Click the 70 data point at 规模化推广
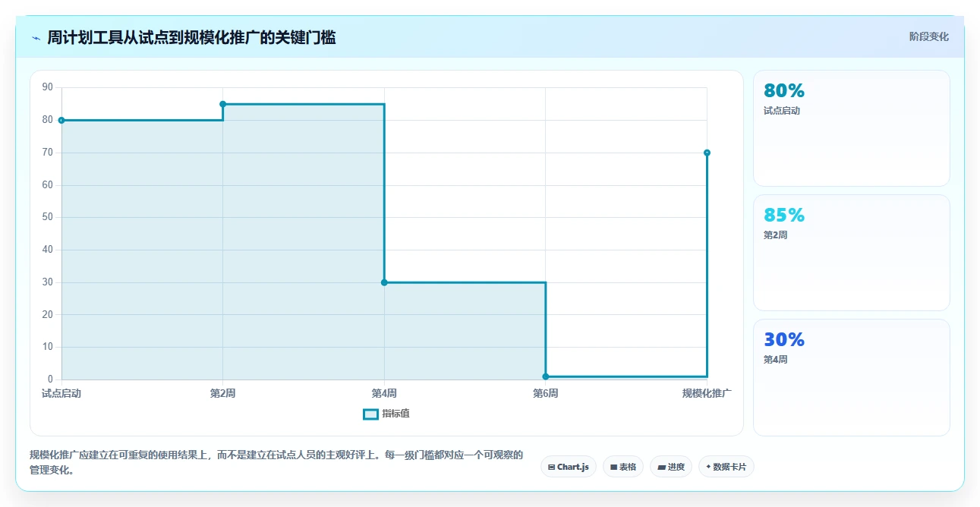This screenshot has height=507, width=980. (707, 153)
